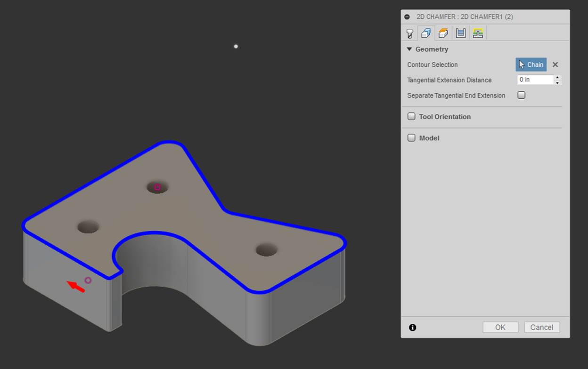Confirm the chamfer with OK

[500, 328]
